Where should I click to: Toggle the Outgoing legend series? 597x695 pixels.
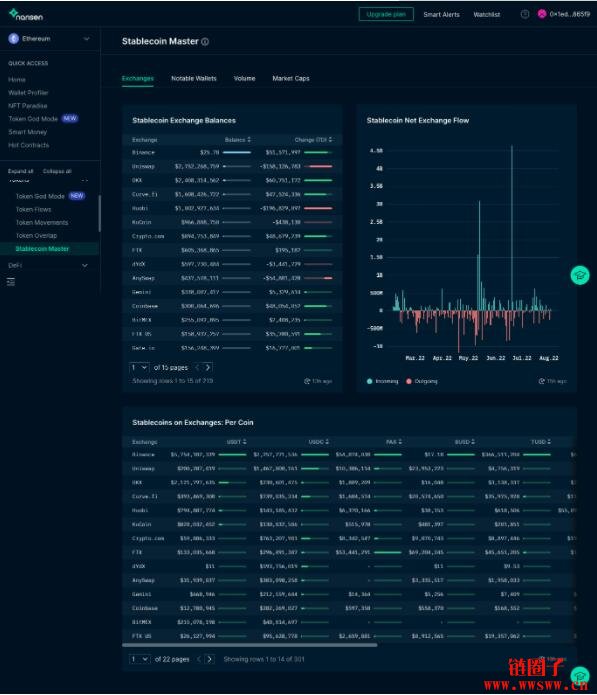tap(421, 381)
